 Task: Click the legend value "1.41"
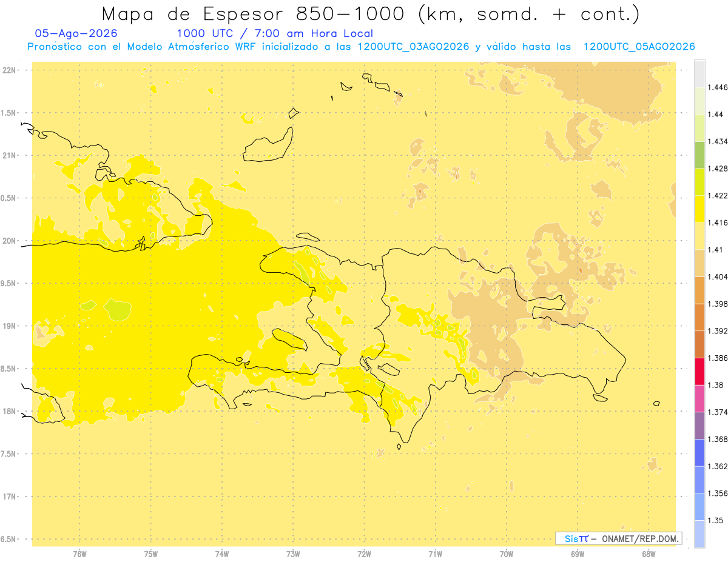[x=715, y=250]
